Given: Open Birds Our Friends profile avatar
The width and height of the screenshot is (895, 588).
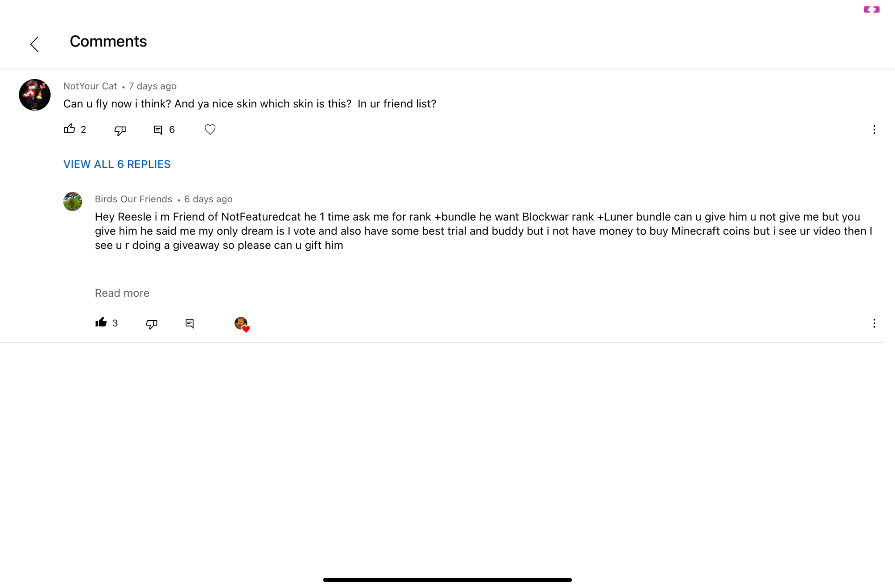Looking at the screenshot, I should [72, 201].
